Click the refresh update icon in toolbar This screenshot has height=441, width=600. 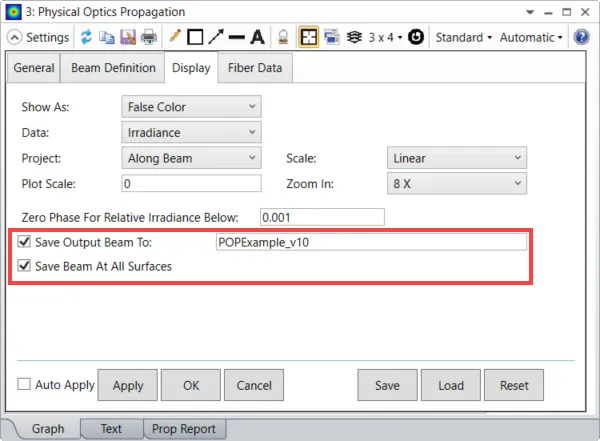[x=86, y=37]
